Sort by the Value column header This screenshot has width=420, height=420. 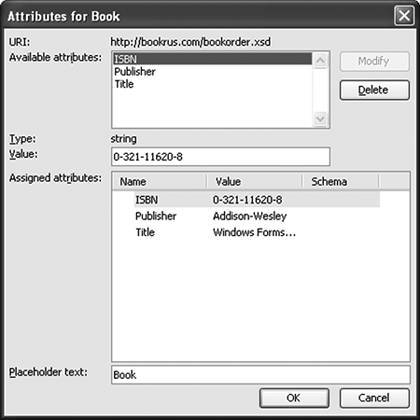coord(254,182)
